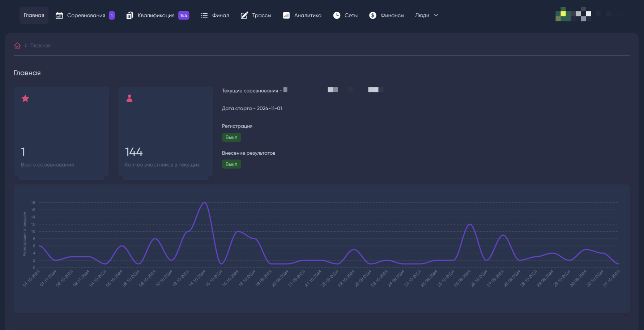Open the Главная tab in navigation
This screenshot has width=644, height=330.
tap(34, 15)
